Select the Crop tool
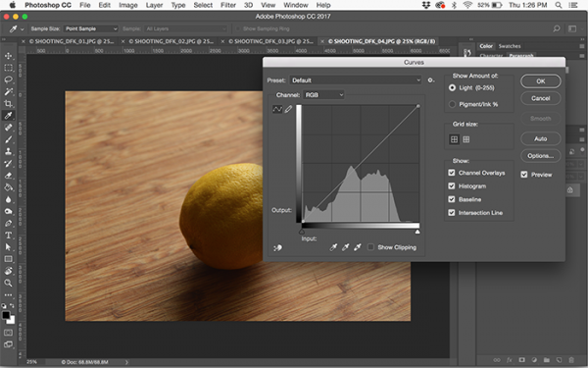 click(8, 104)
